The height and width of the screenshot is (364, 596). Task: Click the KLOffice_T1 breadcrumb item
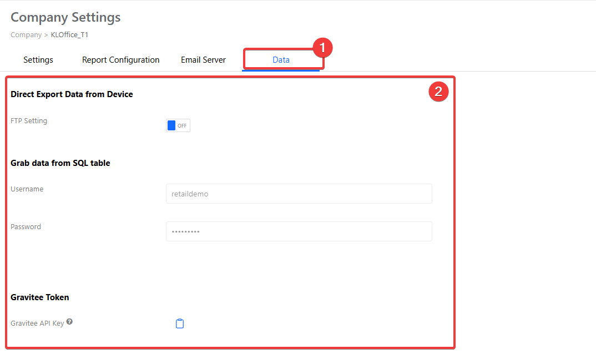tap(69, 35)
